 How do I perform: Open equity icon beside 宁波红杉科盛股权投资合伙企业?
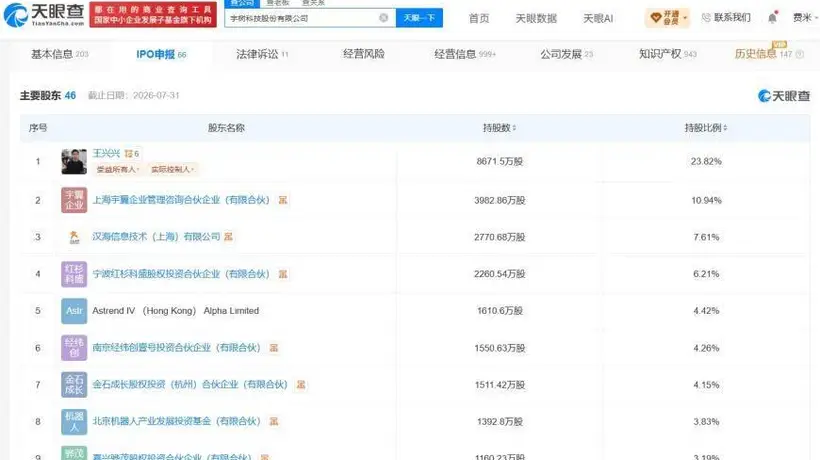point(282,274)
